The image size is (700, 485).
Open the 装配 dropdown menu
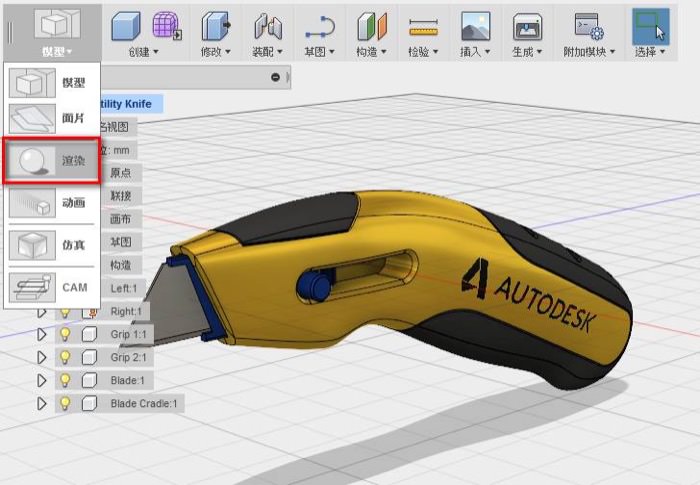coord(267,52)
